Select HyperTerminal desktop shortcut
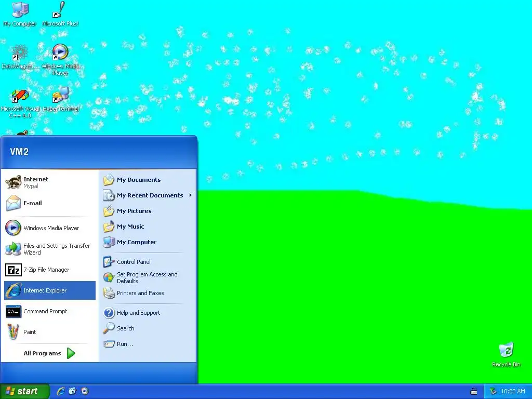Image resolution: width=532 pixels, height=399 pixels. click(x=61, y=99)
